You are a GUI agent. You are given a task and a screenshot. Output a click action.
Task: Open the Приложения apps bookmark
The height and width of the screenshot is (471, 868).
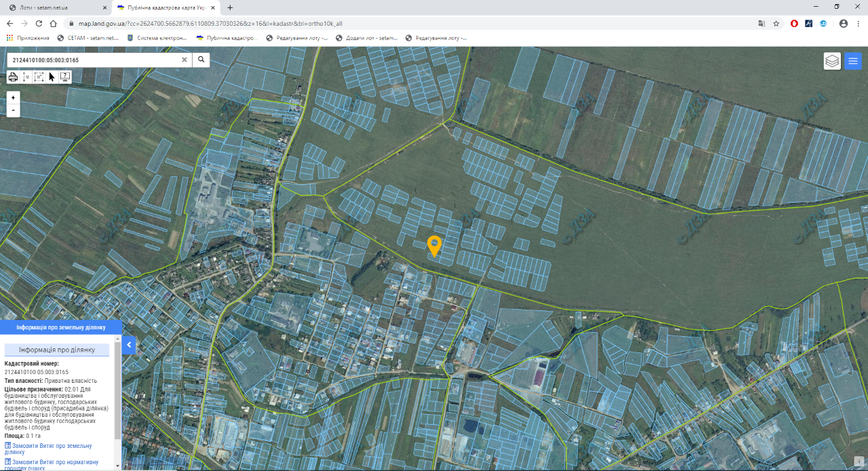[x=28, y=38]
